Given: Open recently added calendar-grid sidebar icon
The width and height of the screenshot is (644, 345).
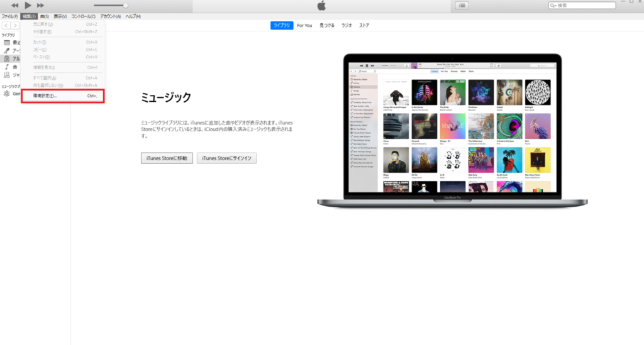Looking at the screenshot, I should (6, 43).
